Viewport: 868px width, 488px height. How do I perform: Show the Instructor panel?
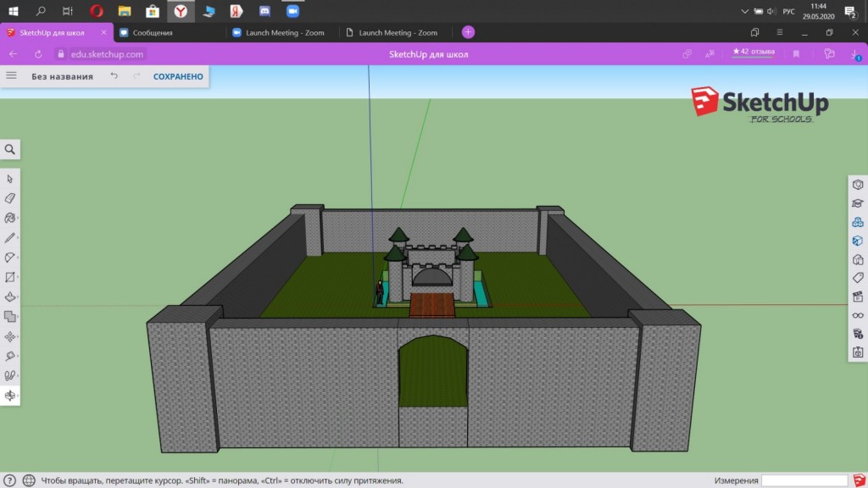(858, 203)
